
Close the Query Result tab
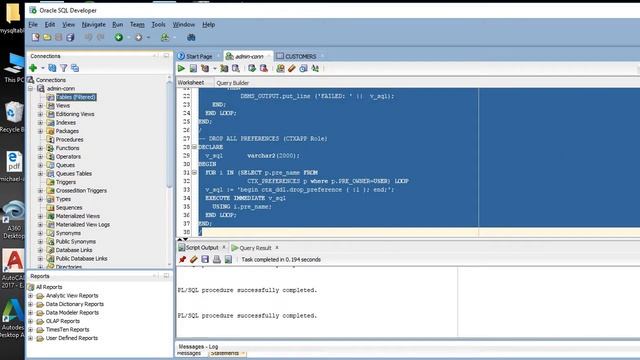tap(277, 247)
